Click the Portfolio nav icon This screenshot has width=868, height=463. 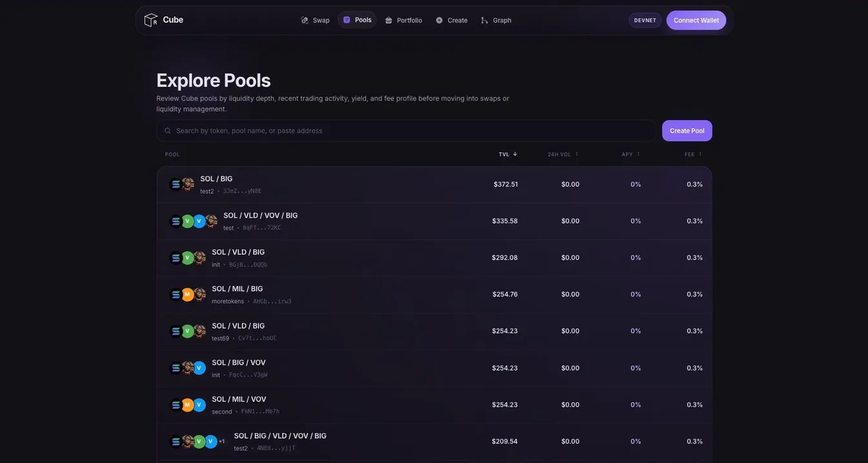tap(389, 21)
